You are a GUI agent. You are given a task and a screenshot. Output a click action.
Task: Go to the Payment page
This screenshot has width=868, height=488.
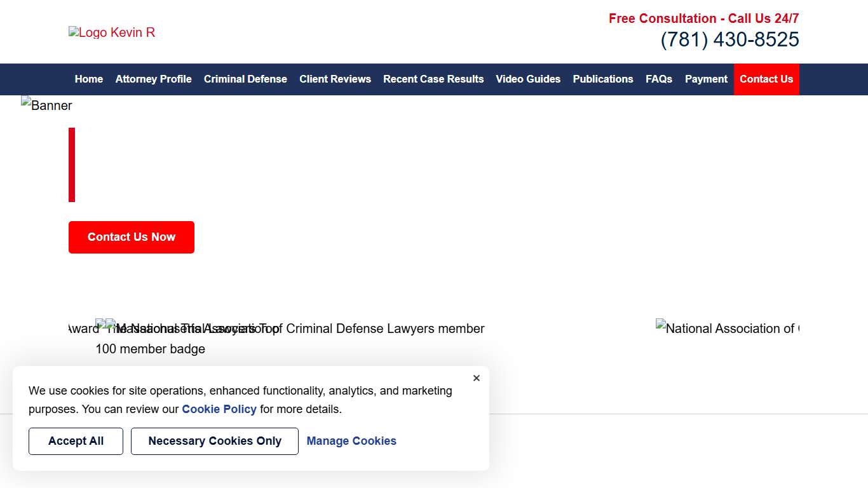coord(706,79)
